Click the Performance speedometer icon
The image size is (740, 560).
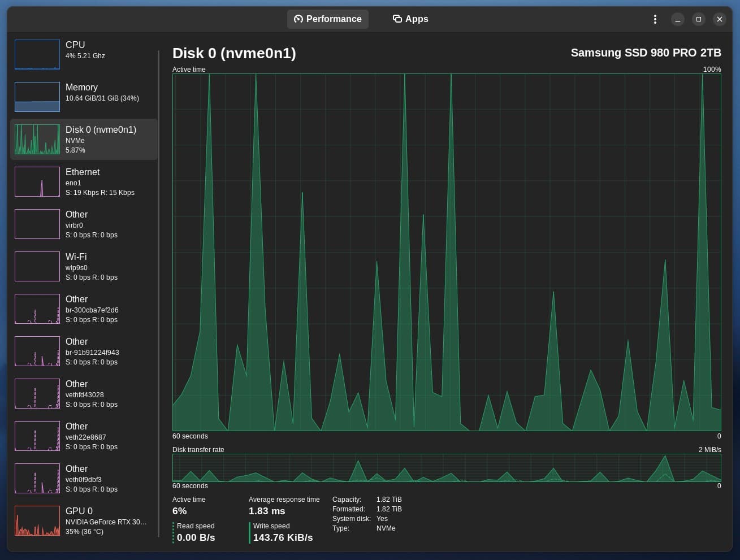pyautogui.click(x=298, y=19)
